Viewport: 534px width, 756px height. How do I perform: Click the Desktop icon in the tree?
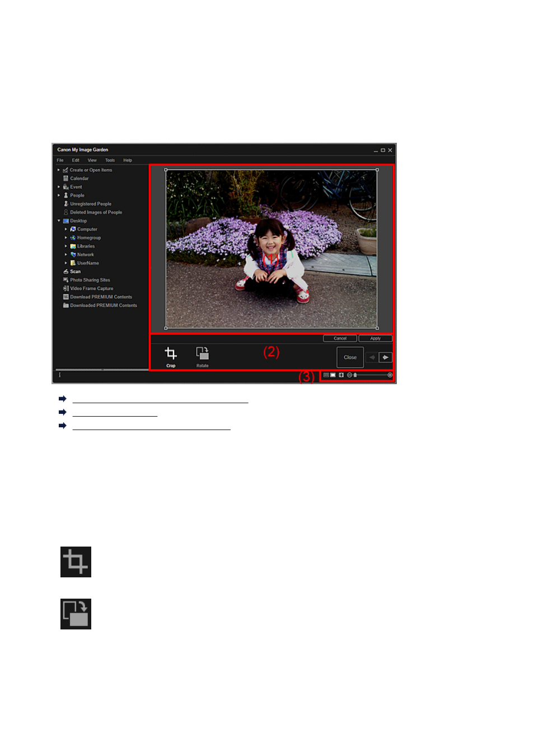click(65, 221)
